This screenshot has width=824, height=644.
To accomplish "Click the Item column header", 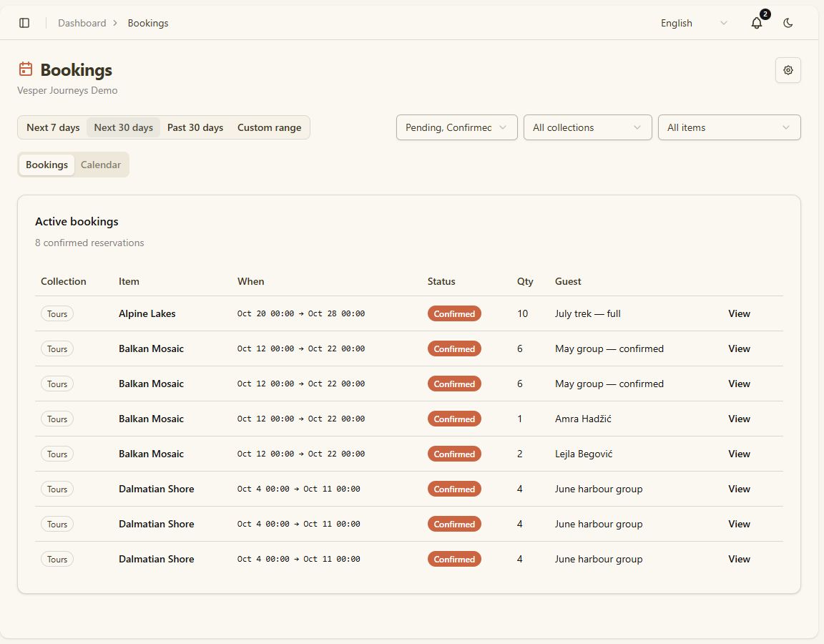I will [129, 281].
